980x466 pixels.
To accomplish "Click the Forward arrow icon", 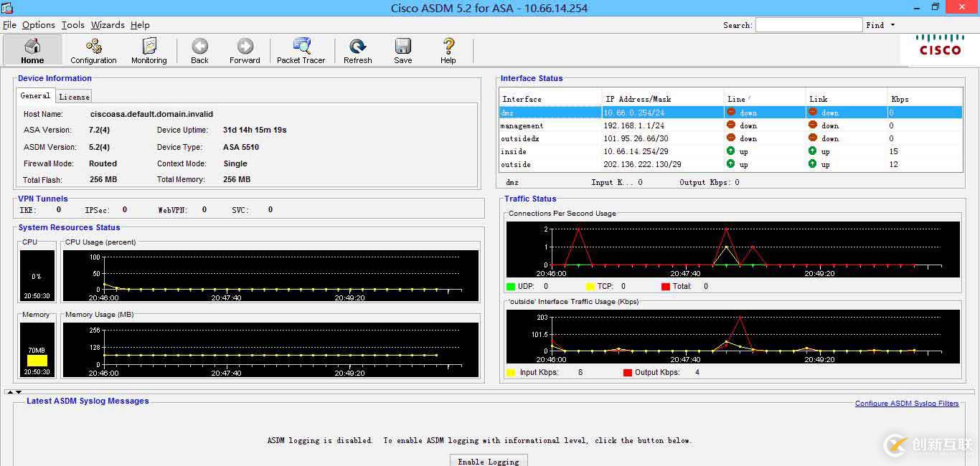I will click(245, 50).
